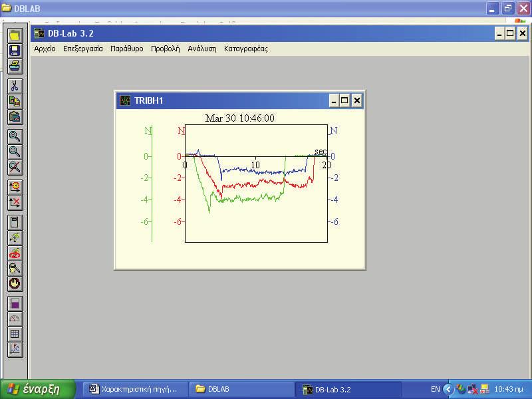Select the blue N axis label
532x399 pixels.
[x=334, y=130]
